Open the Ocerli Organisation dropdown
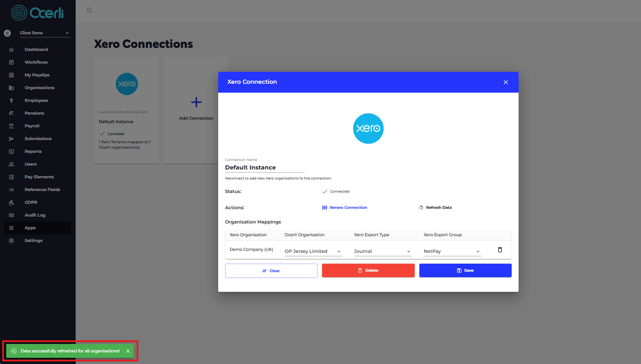 pyautogui.click(x=313, y=251)
